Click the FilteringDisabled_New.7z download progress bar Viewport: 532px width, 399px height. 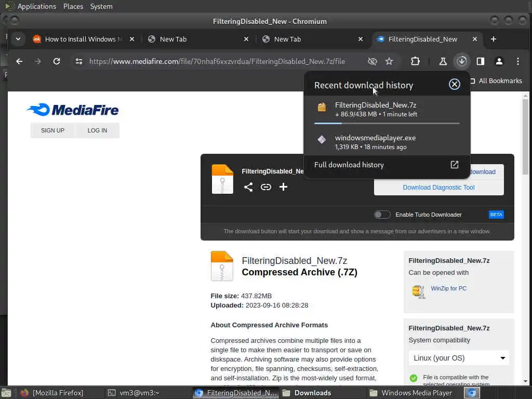[x=387, y=124]
